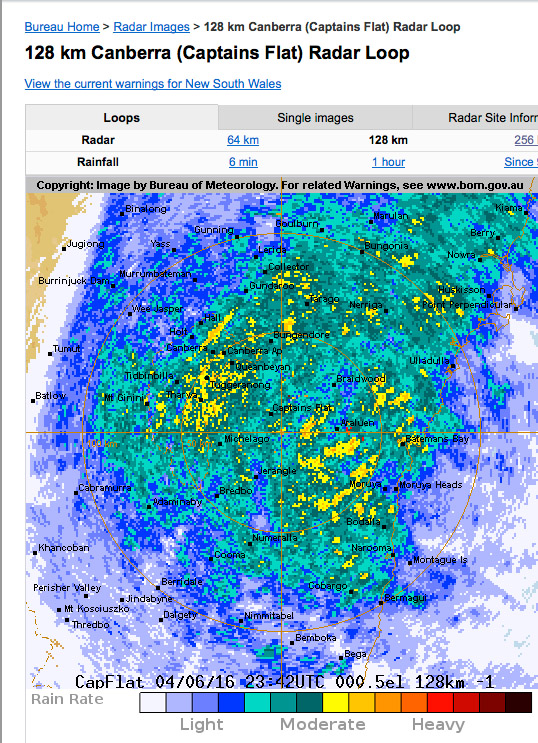Click the Cooma town marker on map
Screen dimensions: 538x743
pos(211,559)
